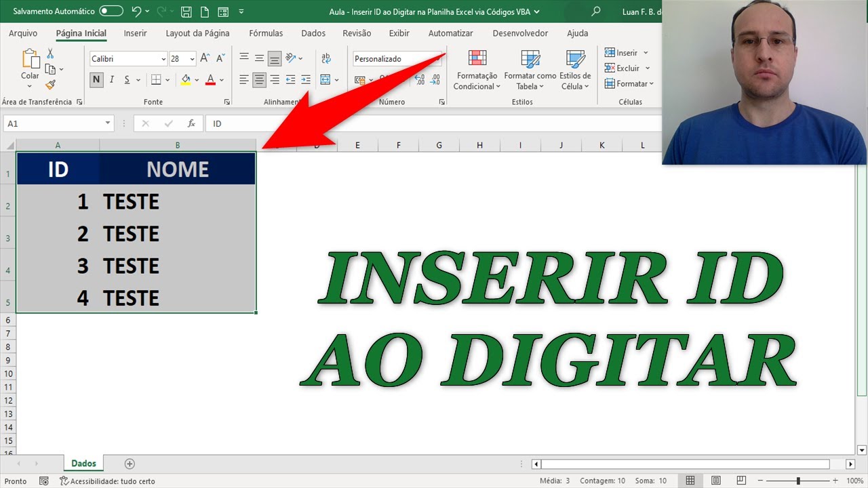Switch to Fórmulas tab
868x488 pixels.
point(266,33)
